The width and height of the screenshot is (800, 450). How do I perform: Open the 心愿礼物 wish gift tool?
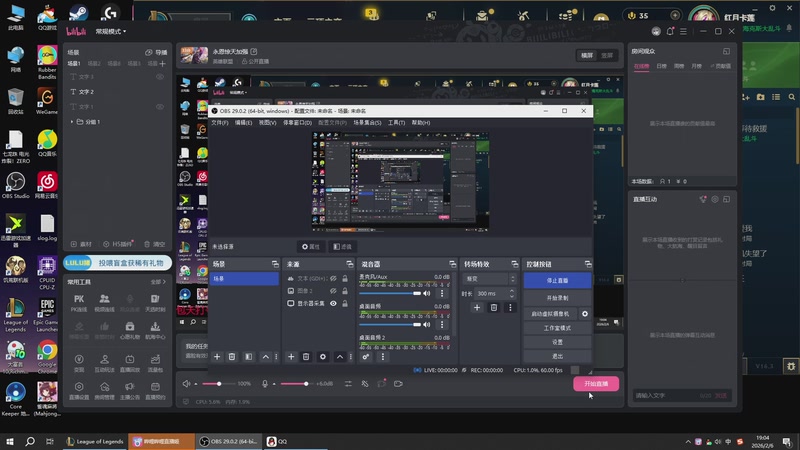click(x=130, y=330)
